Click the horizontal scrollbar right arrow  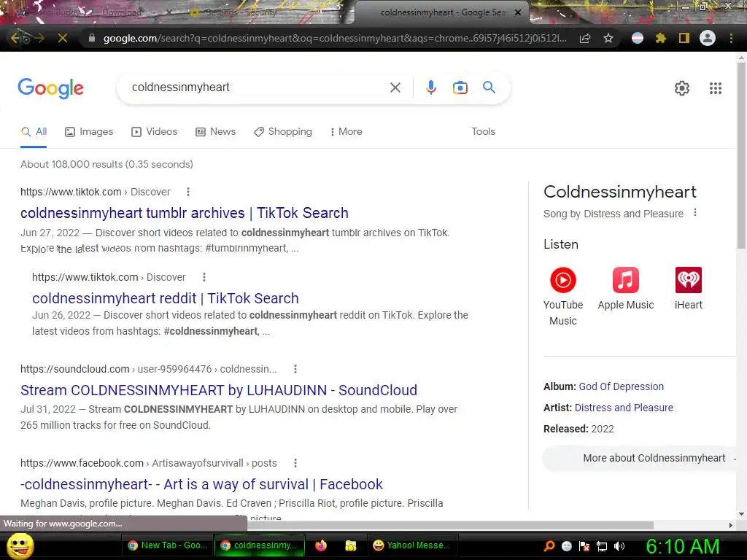point(731,525)
